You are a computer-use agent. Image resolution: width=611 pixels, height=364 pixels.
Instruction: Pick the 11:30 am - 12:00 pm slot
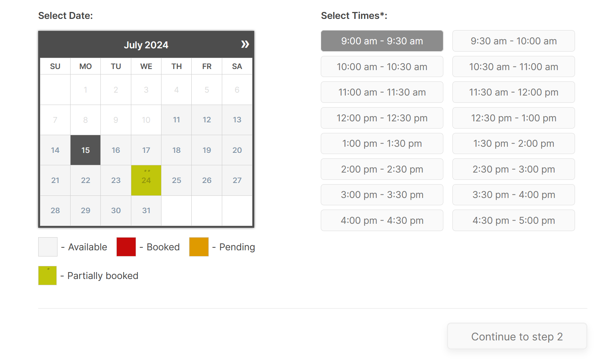pyautogui.click(x=513, y=92)
